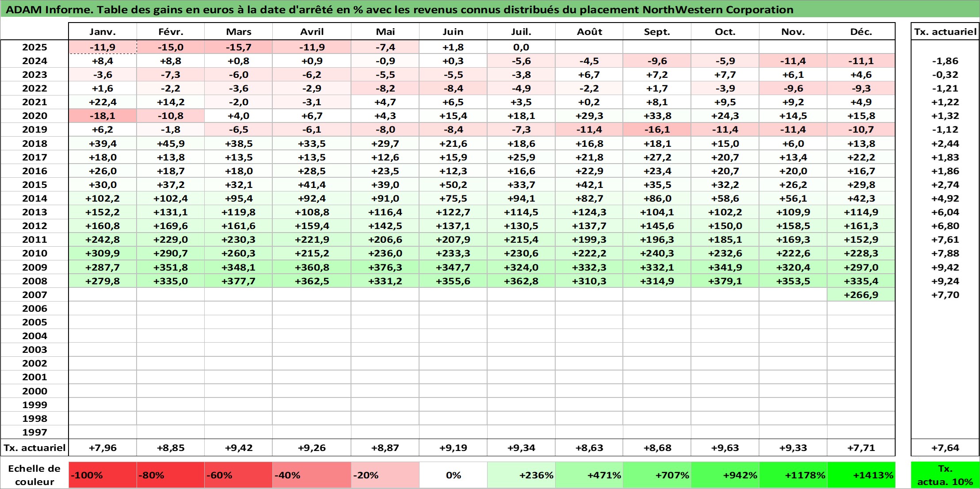Select the 2025 year row label
The width and height of the screenshot is (980, 489).
point(34,47)
